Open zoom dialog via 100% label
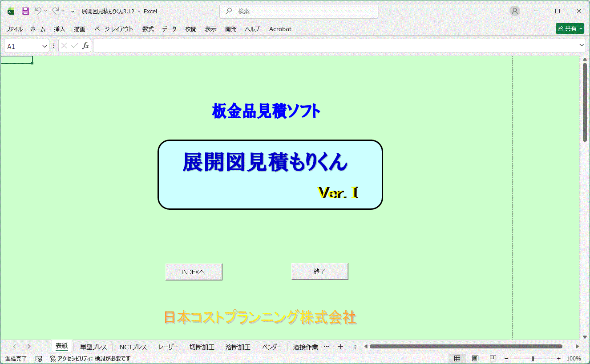The height and width of the screenshot is (364, 590). 574,358
